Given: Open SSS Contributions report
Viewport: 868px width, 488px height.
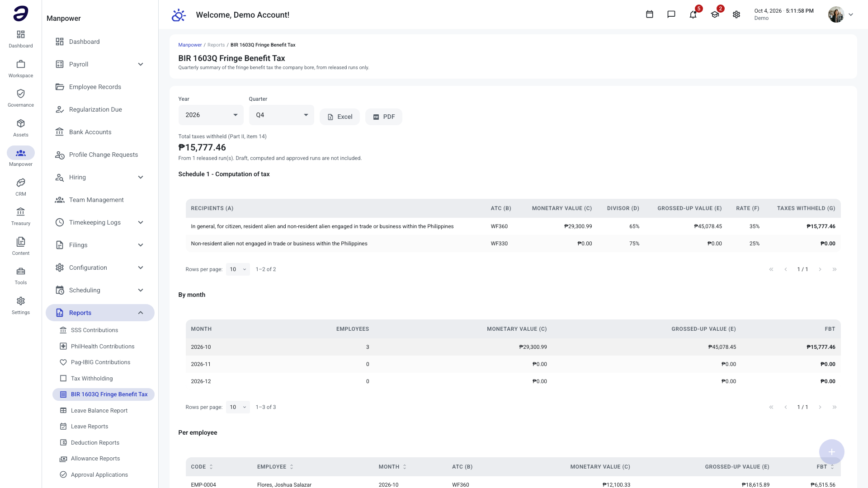Looking at the screenshot, I should click(x=104, y=330).
